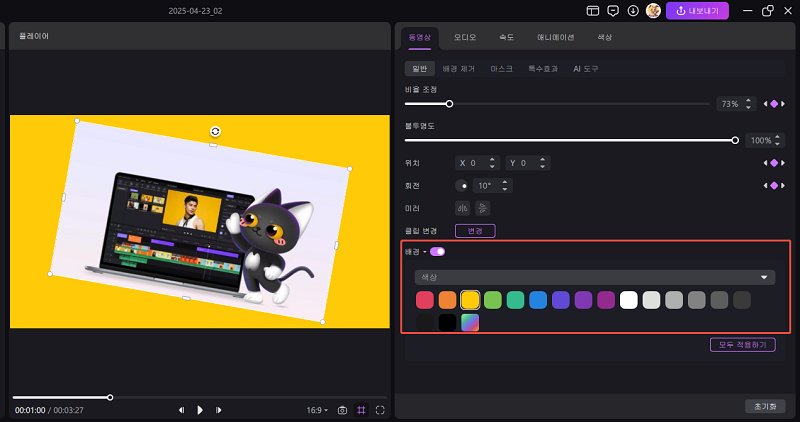Click the horizontal mirror flip icon
The width and height of the screenshot is (800, 422).
463,208
